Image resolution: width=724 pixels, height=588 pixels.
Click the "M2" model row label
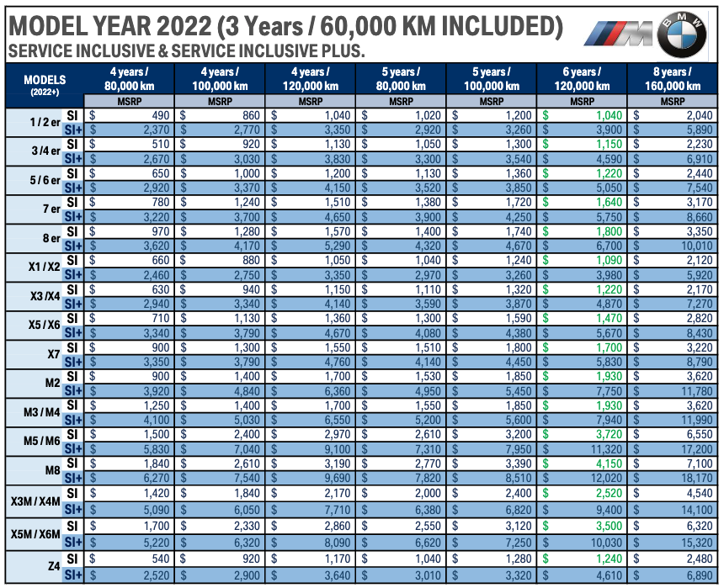click(x=53, y=384)
